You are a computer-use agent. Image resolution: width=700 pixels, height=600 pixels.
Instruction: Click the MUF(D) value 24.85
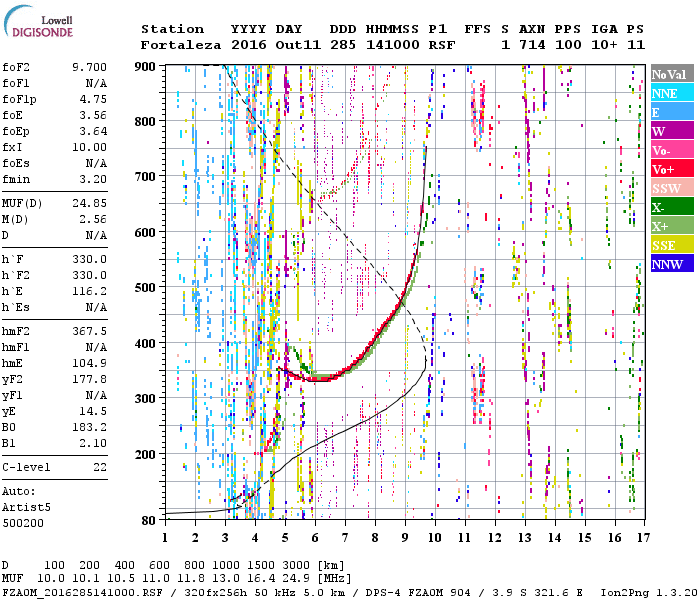pyautogui.click(x=89, y=204)
